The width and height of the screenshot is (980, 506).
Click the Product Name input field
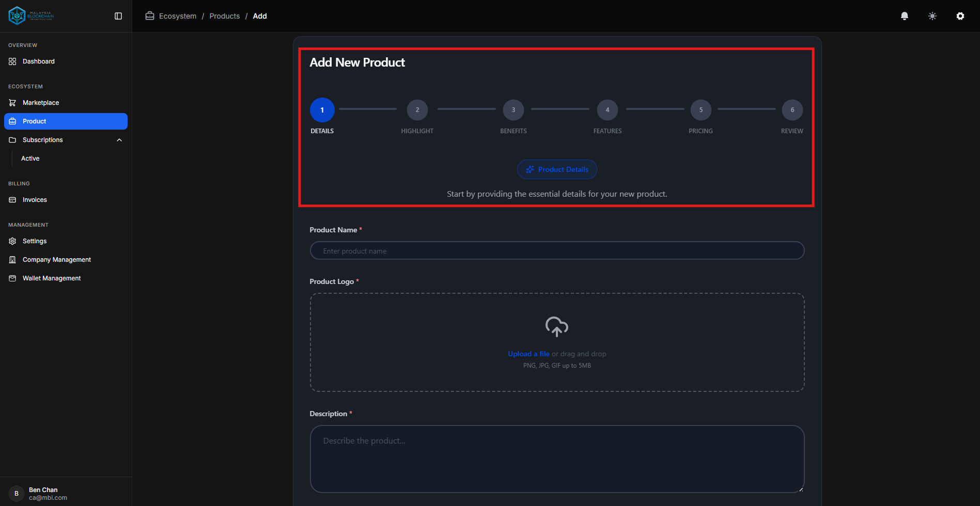click(557, 250)
